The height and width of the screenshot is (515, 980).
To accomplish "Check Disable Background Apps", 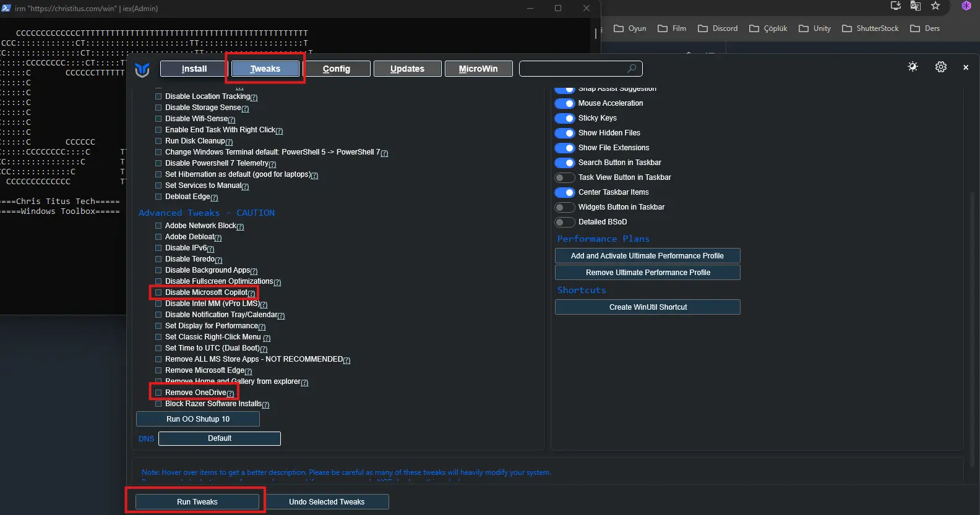I will click(x=158, y=270).
